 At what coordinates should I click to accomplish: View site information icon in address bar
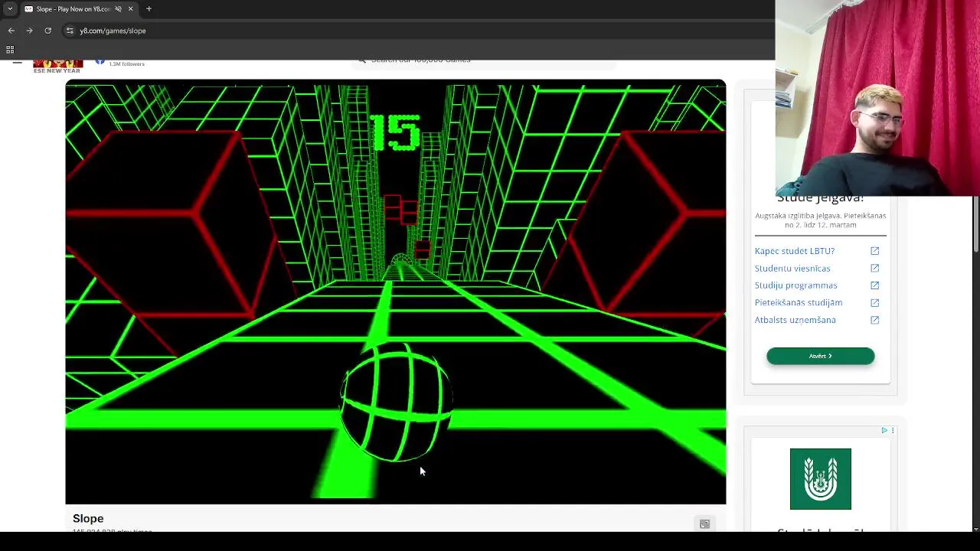[x=70, y=31]
